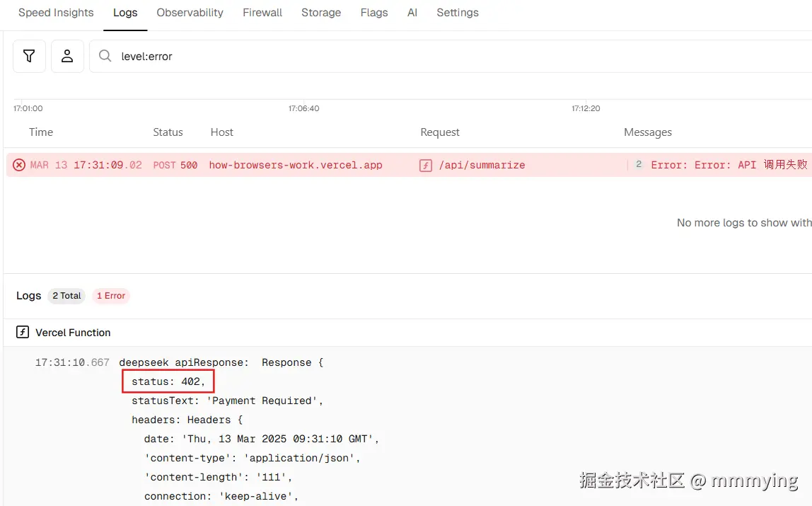Click the date header log line

pos(262,439)
